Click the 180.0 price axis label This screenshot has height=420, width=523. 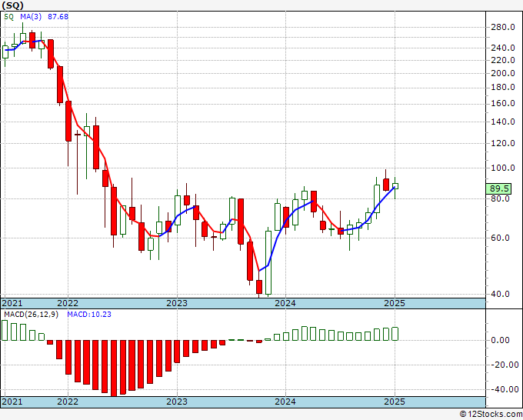click(x=503, y=88)
